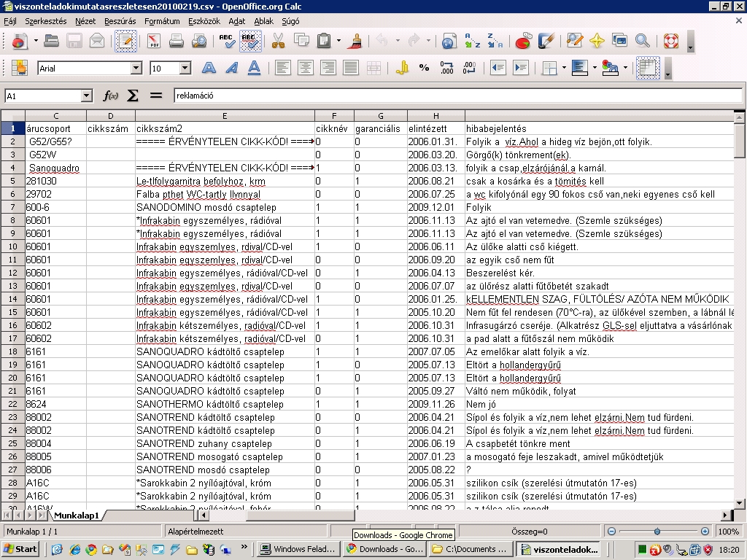Insert a chart using the pie chart icon
Image resolution: width=747 pixels, height=560 pixels.
pos(524,42)
